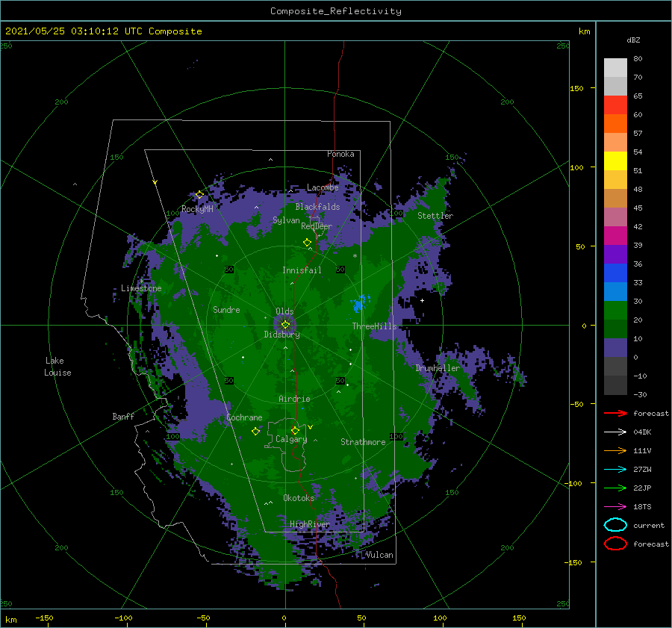Image resolution: width=672 pixels, height=628 pixels.
Task: Click the green 22JP arrow in the legend
Action: 615,488
